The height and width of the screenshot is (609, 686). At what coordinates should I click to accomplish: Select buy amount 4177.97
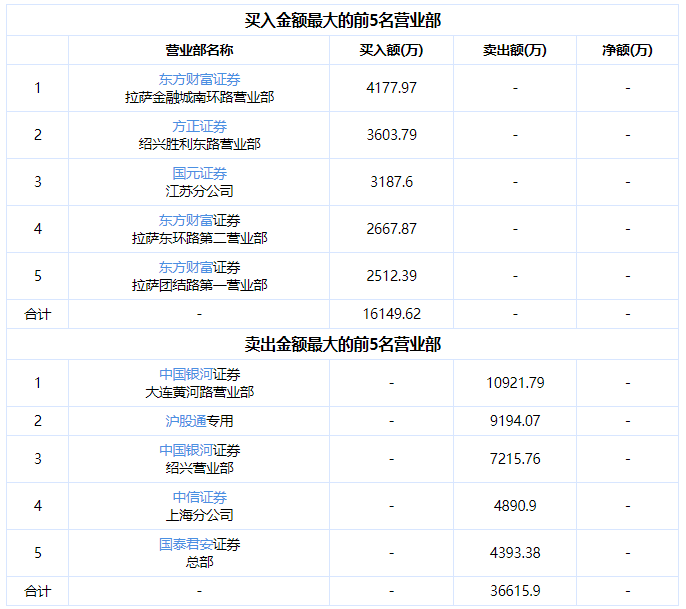pos(391,88)
